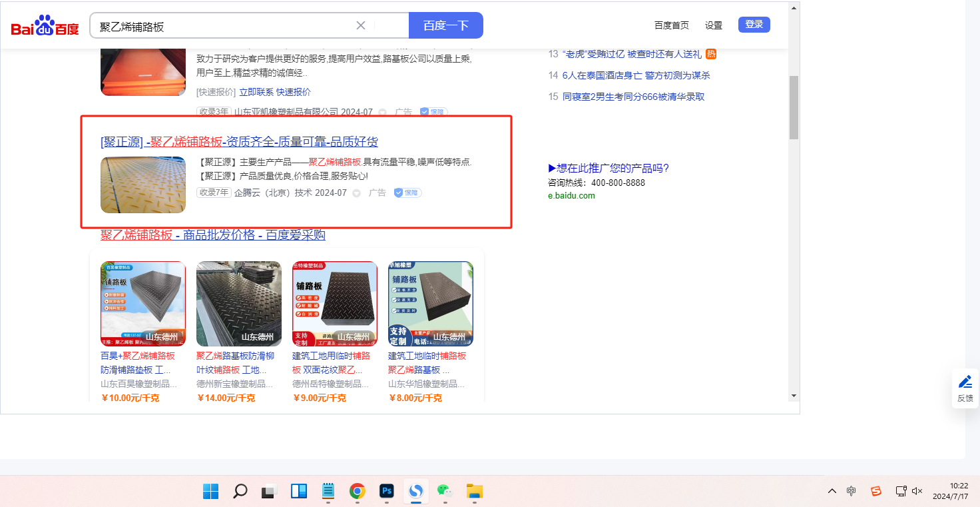Open Windows taskbar search
Image resolution: width=980 pixels, height=507 pixels.
pos(240,492)
